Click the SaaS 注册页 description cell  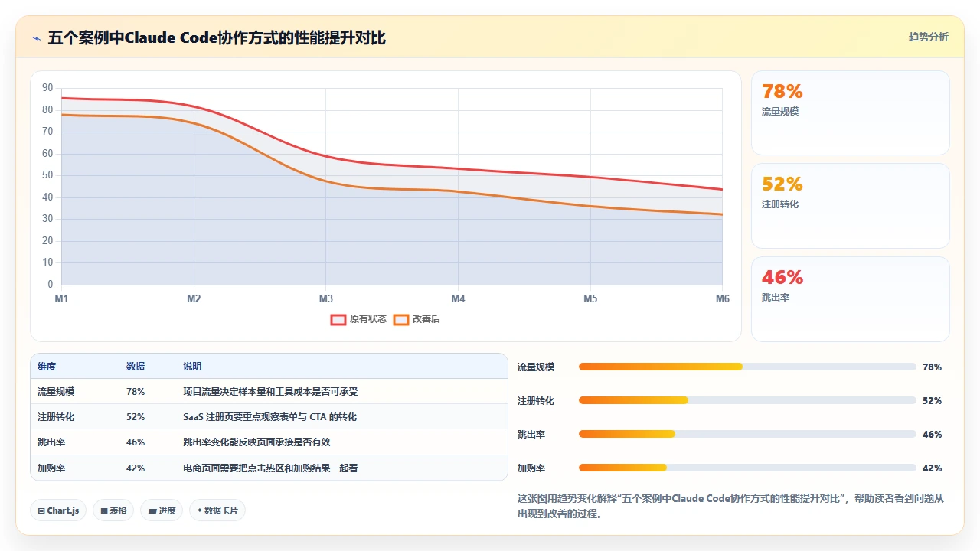(x=269, y=417)
